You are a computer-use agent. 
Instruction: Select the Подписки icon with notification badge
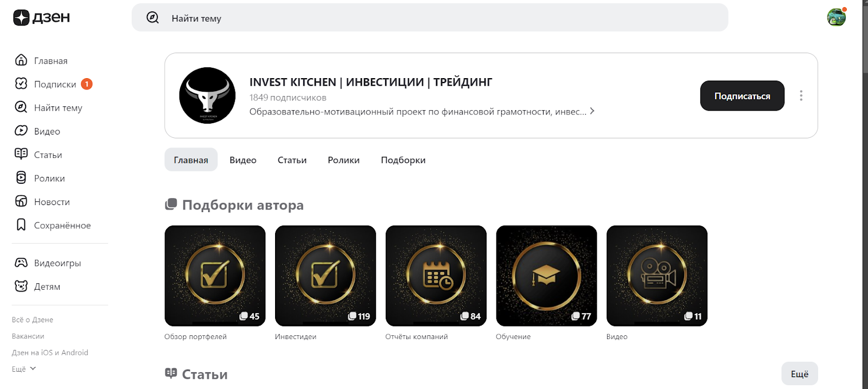pyautogui.click(x=21, y=84)
